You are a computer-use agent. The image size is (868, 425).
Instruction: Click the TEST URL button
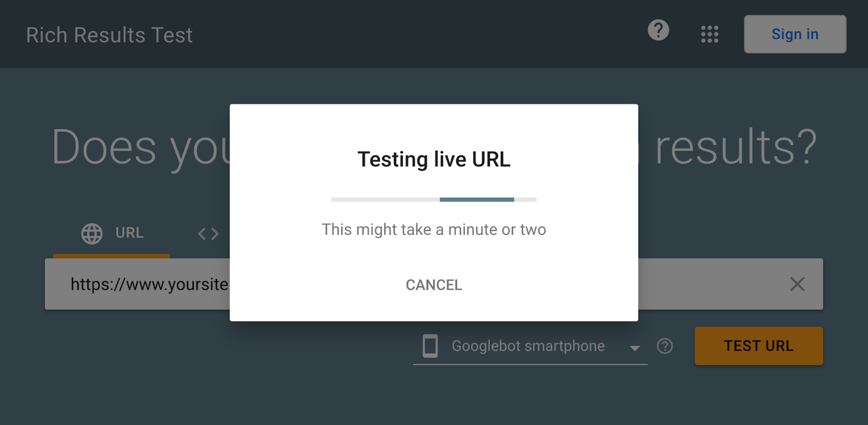758,346
